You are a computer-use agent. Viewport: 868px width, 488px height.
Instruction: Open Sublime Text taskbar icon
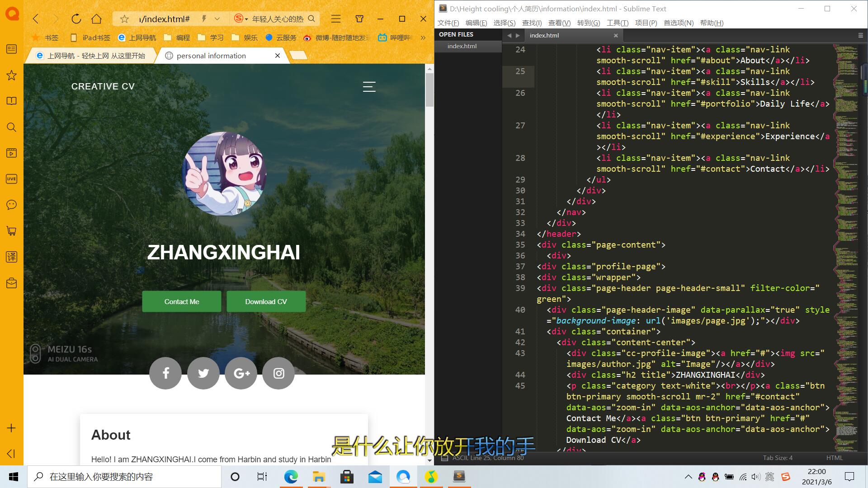[459, 477]
